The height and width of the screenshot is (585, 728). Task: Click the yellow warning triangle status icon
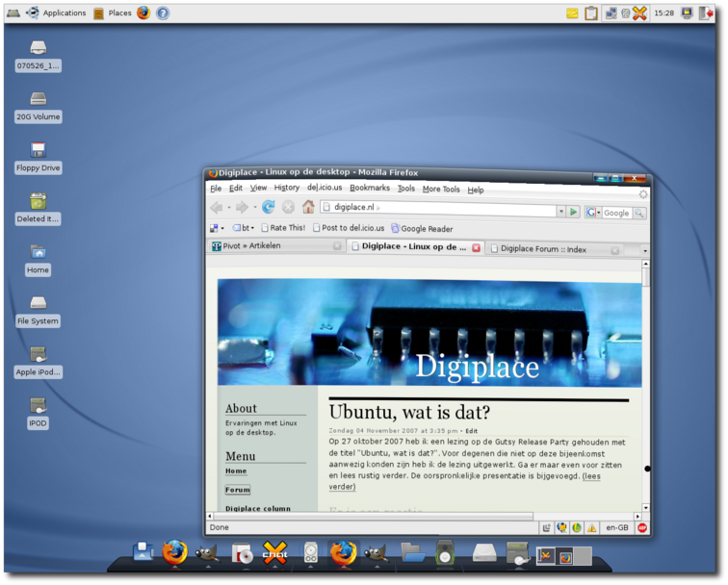point(592,528)
